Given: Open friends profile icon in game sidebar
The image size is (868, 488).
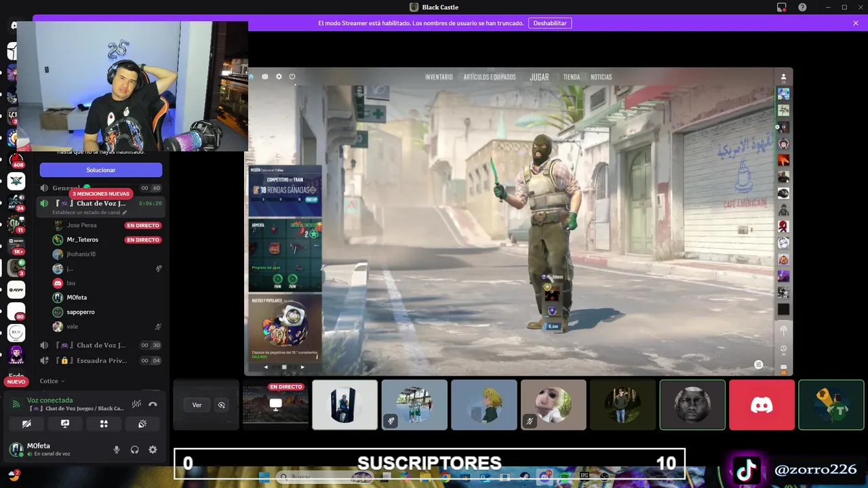Looking at the screenshot, I should (x=783, y=77).
